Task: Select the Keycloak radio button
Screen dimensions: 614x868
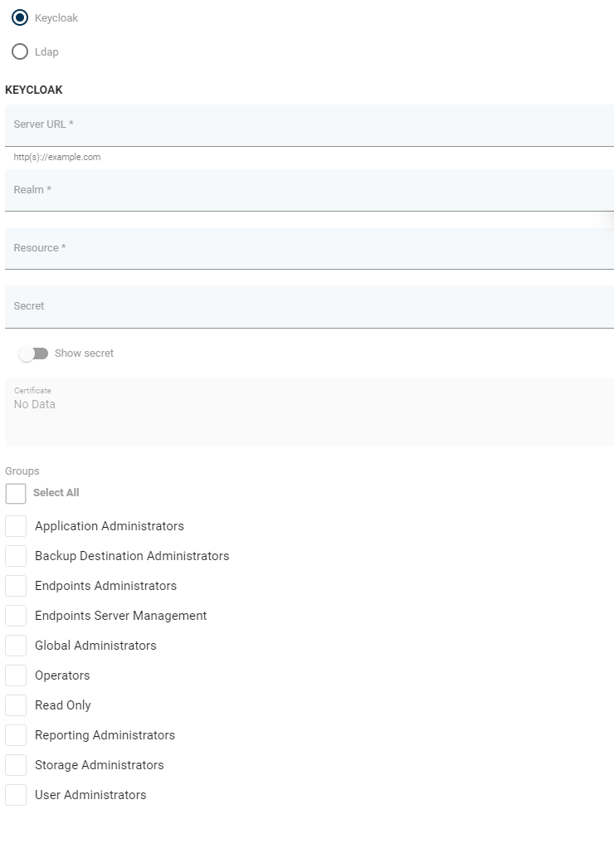Action: tap(20, 17)
